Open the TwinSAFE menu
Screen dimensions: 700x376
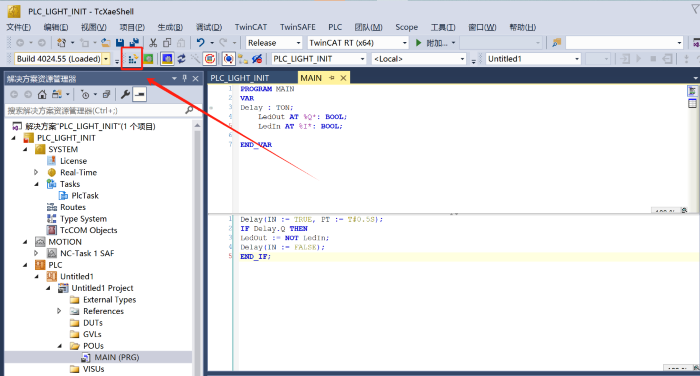pos(298,27)
